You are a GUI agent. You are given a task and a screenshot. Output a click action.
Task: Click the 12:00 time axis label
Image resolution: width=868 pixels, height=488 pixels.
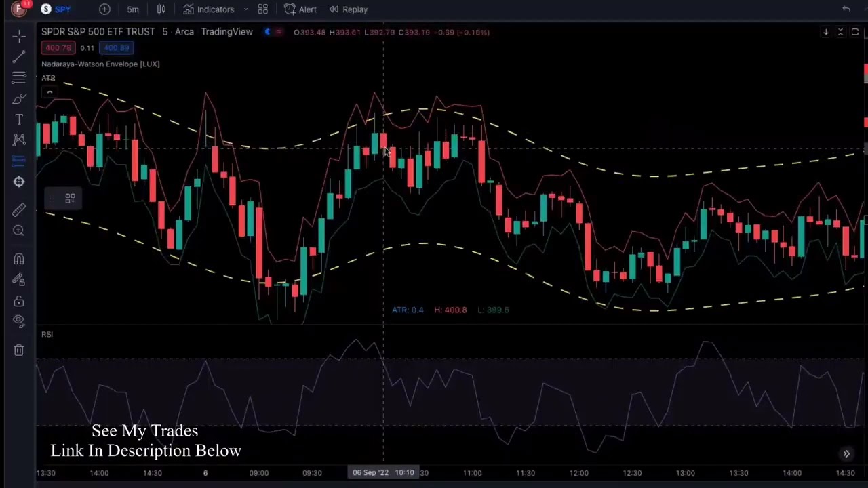point(579,473)
